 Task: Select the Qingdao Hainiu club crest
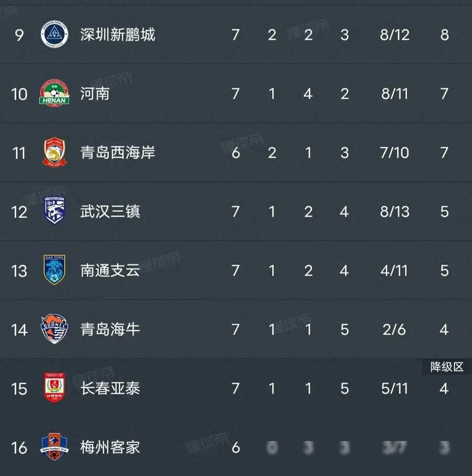pos(54,329)
